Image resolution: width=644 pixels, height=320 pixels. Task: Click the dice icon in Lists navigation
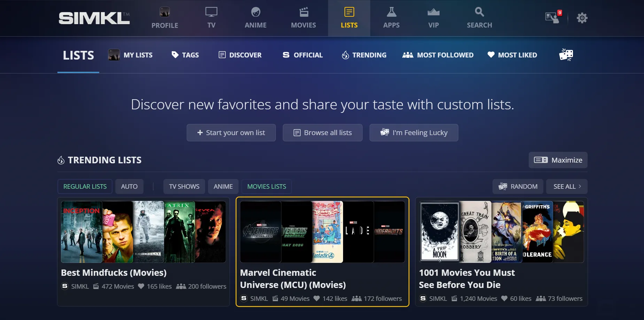(x=566, y=55)
